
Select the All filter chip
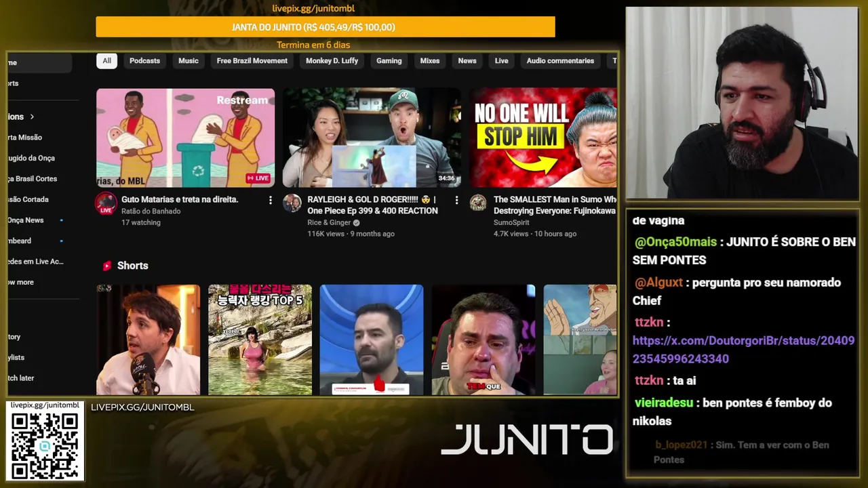click(106, 61)
